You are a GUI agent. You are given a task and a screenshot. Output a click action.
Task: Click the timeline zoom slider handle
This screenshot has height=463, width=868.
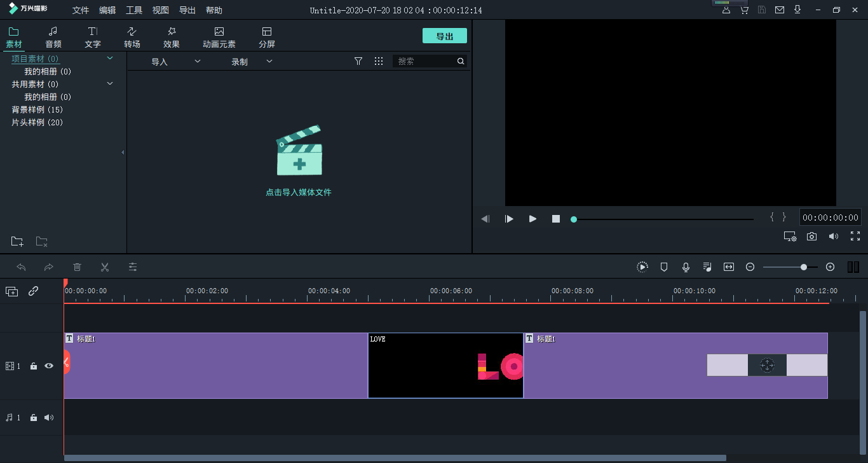pos(804,267)
